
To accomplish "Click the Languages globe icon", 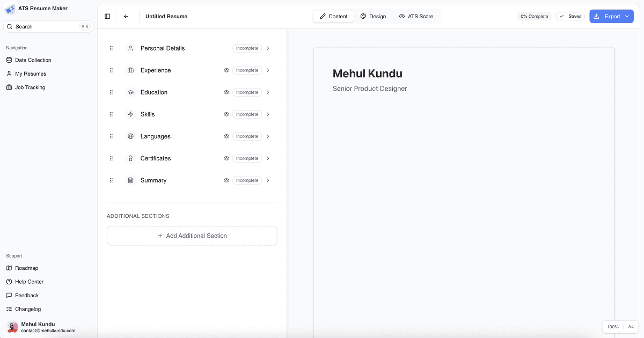I will (x=130, y=136).
